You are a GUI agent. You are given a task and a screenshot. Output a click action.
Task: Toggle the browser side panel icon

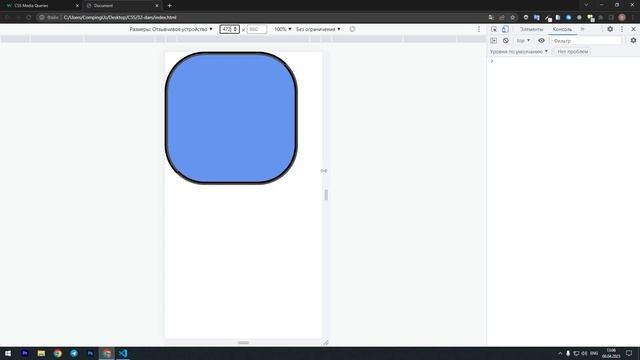611,18
